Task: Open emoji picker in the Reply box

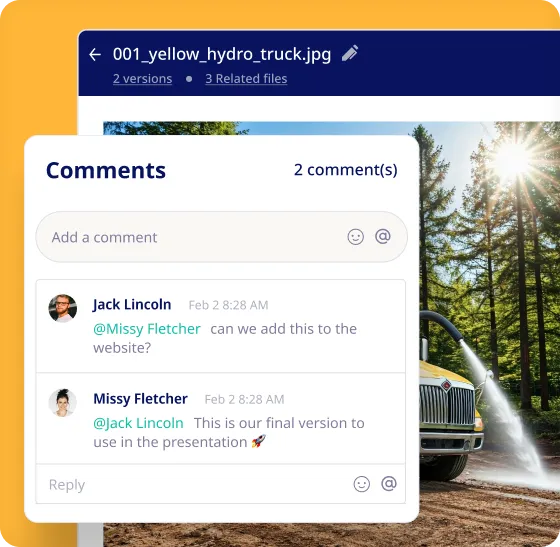Action: [x=361, y=484]
